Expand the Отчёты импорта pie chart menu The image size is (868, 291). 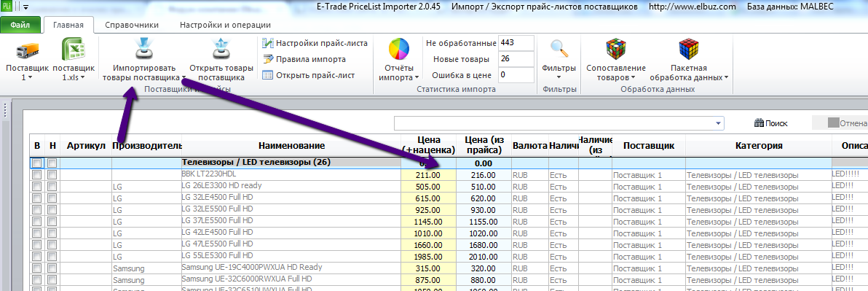click(399, 59)
